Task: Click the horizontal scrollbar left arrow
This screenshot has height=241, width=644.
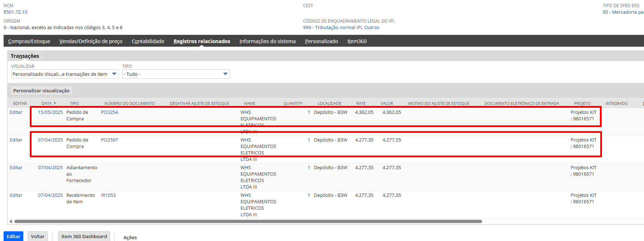Action: [x=11, y=221]
